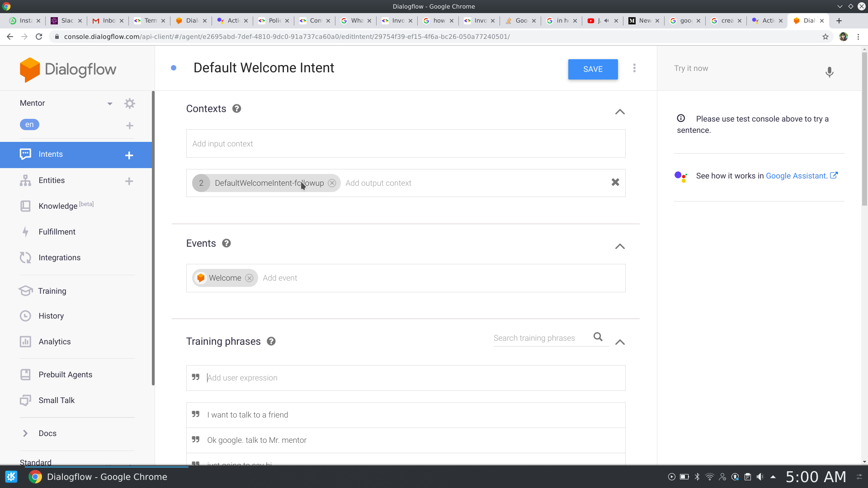This screenshot has width=868, height=488.
Task: Open the Google Assistant link
Action: pos(796,176)
